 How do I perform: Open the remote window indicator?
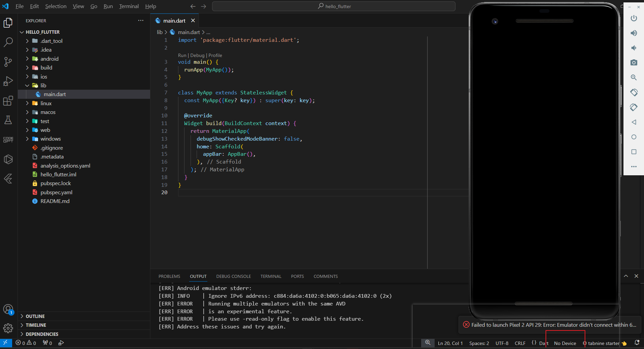coord(6,343)
